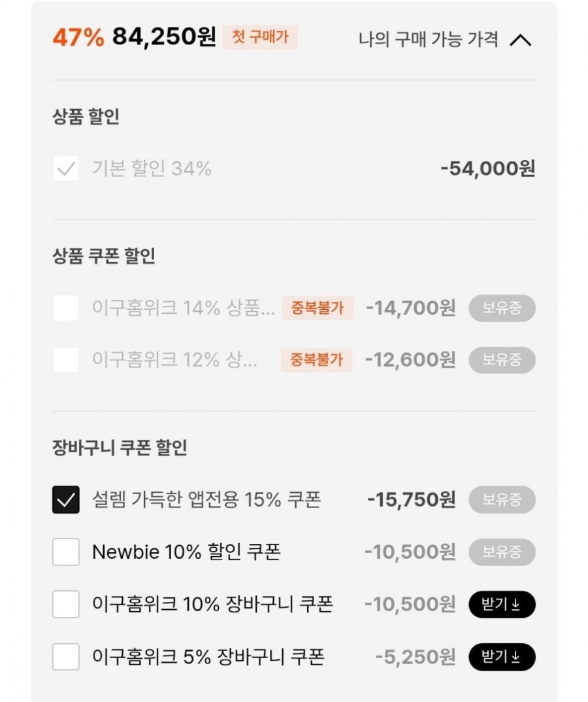Screen dimensions: 588x702
Task: Select the 이구홈위크 12% 상품 coupon checkbox
Action: pos(66,359)
